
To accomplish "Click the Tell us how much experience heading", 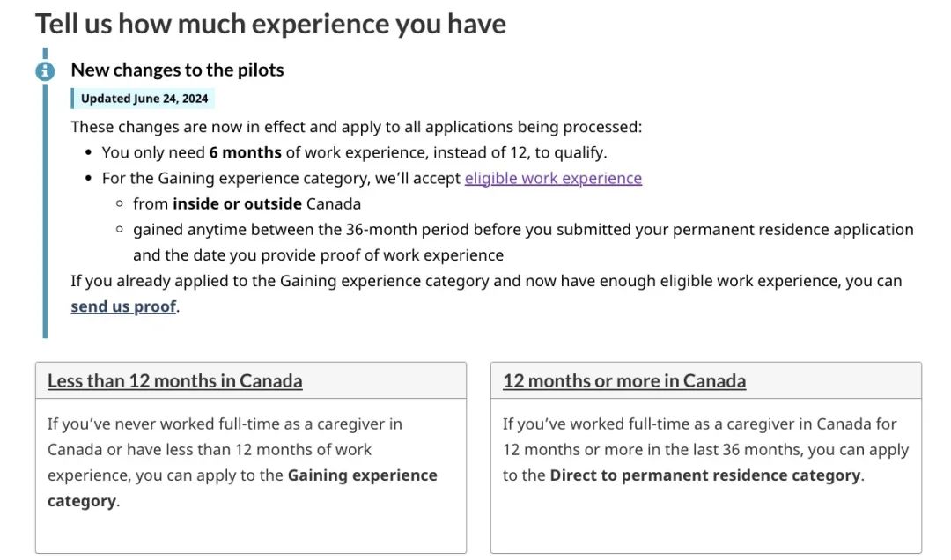I will click(x=270, y=25).
